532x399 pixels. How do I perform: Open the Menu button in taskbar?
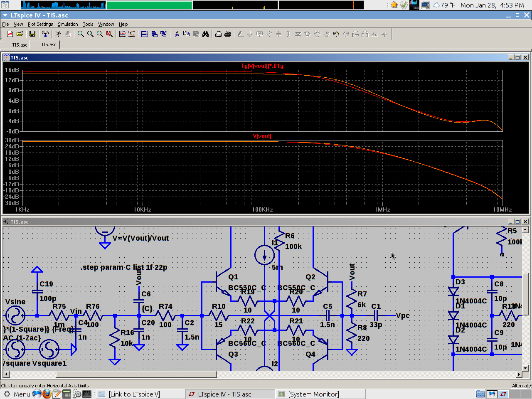[x=17, y=394]
